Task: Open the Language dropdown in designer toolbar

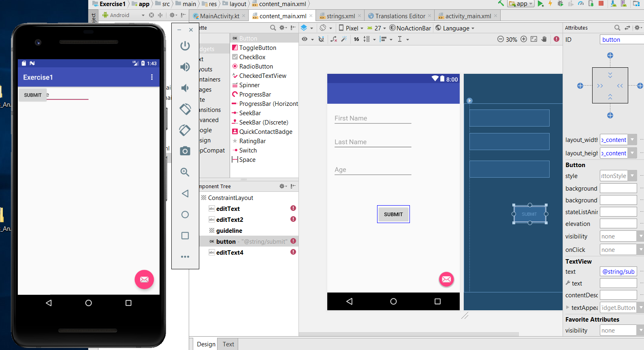Action: coord(455,28)
